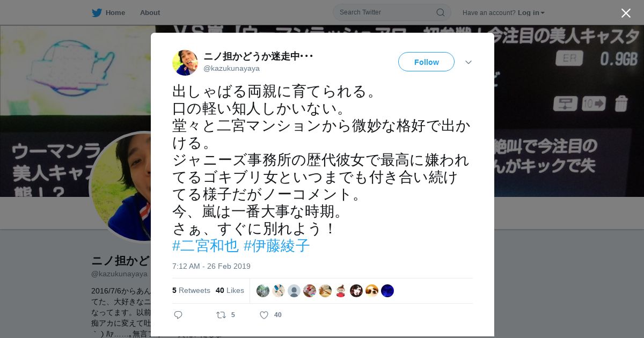Viewport: 644px width, 338px height.
Task: Follow the account @kazukunayaya
Action: pos(426,62)
